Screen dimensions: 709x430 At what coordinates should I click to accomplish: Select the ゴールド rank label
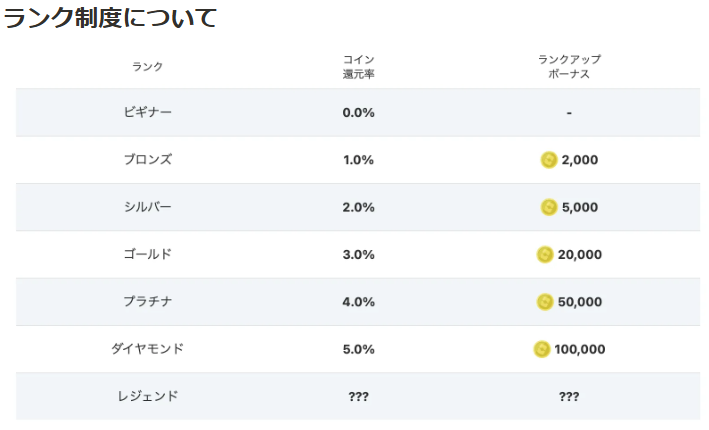pos(148,254)
